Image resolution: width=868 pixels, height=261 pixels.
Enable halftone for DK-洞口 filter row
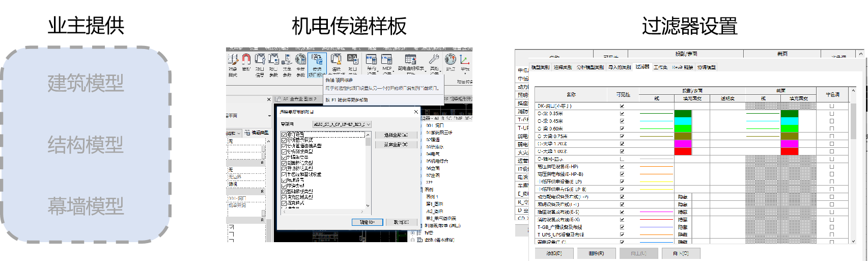[832, 106]
